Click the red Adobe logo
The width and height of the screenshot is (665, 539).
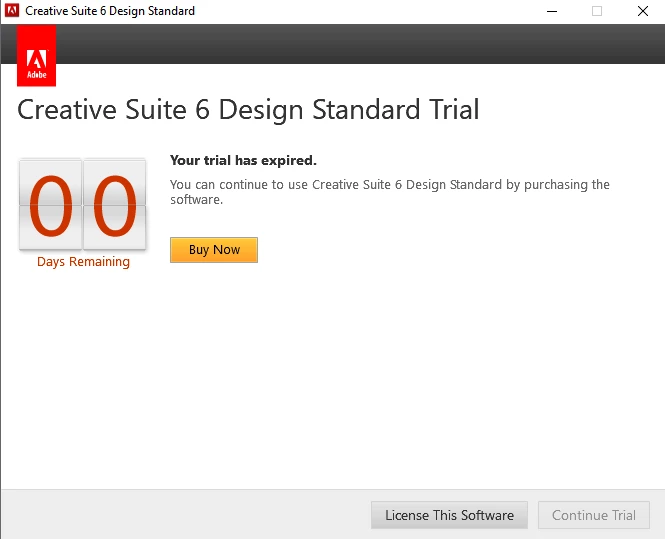point(36,56)
